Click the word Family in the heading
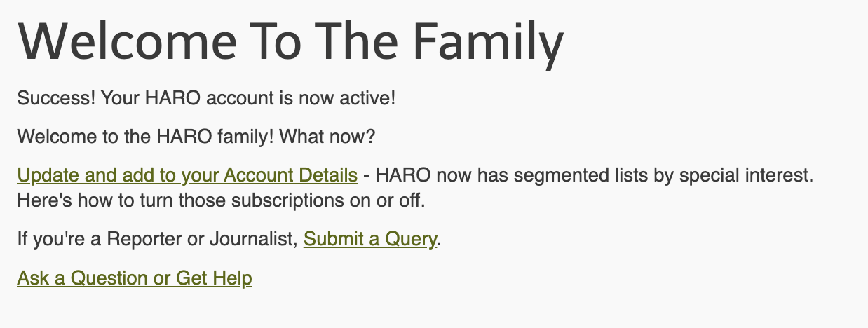 pos(487,41)
